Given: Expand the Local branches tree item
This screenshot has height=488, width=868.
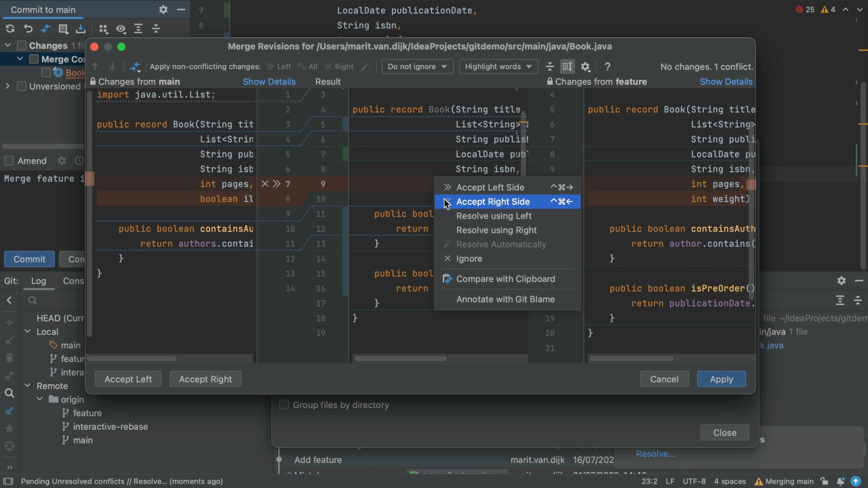Looking at the screenshot, I should (x=28, y=331).
